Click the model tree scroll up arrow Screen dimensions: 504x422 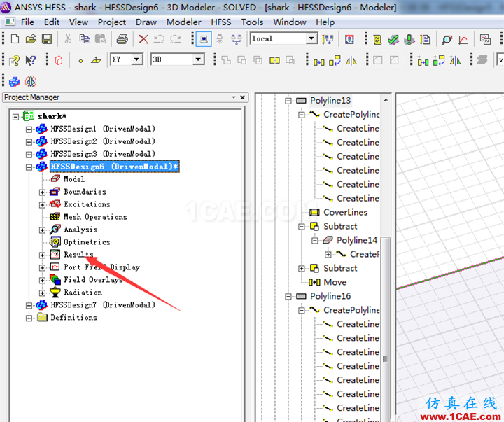click(386, 100)
